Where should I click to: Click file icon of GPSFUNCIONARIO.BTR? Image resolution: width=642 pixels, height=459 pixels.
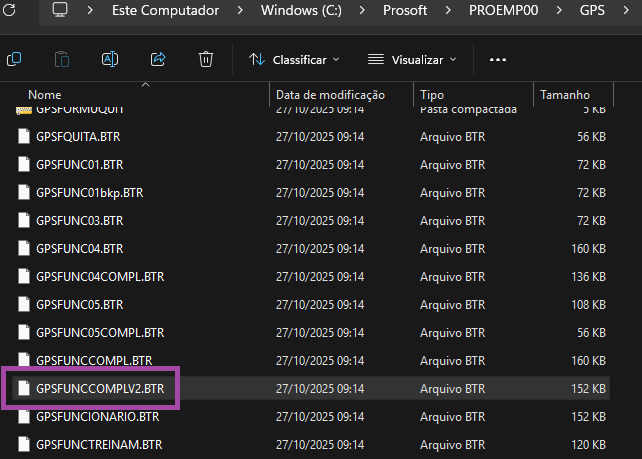coord(24,416)
